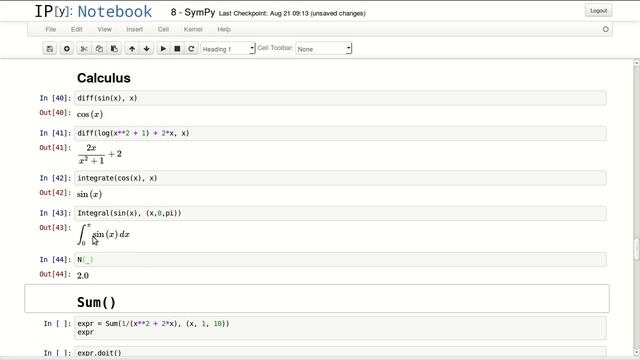Copy the selected cell icon
The image size is (640, 360).
pyautogui.click(x=99, y=49)
